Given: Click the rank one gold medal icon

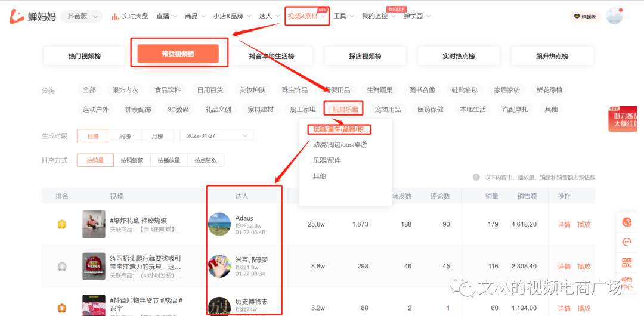Looking at the screenshot, I should pos(61,224).
